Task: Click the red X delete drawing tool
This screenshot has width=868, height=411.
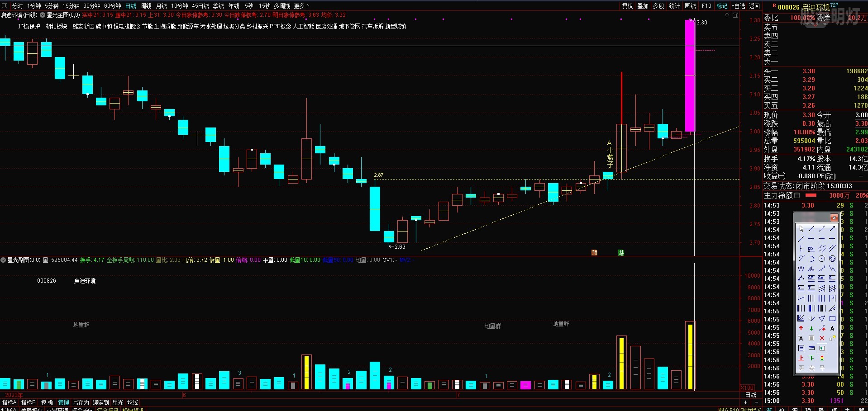Action: (822, 338)
